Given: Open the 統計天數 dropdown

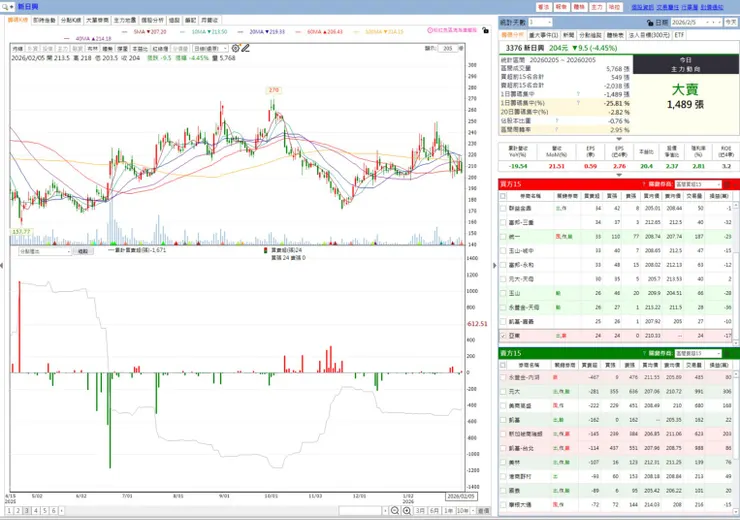Looking at the screenshot, I should pyautogui.click(x=540, y=22).
